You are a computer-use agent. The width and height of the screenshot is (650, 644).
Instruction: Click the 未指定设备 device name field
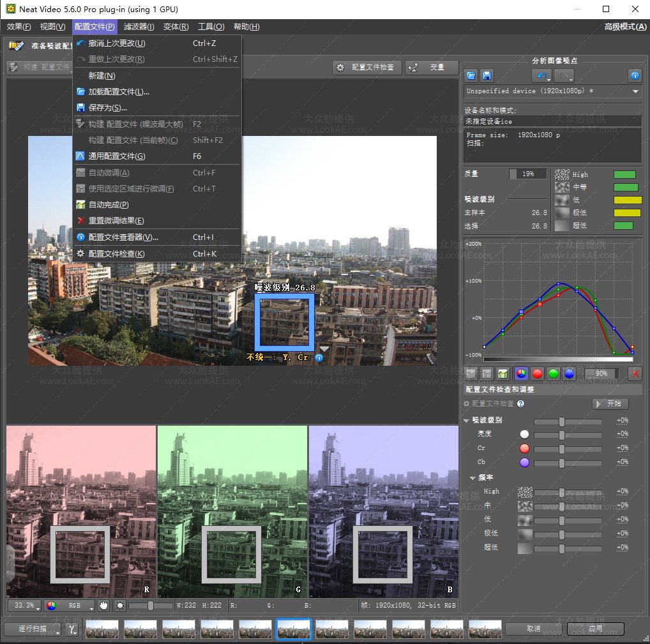[552, 121]
